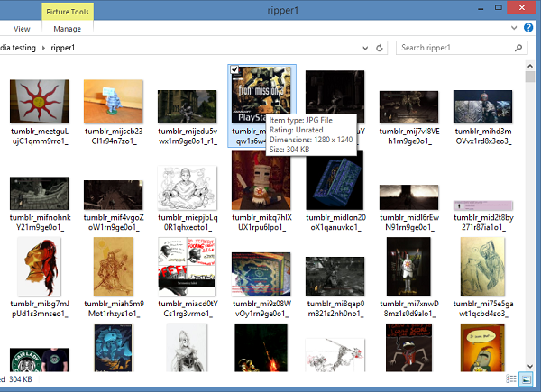Viewport: 541px width, 392px height.
Task: Select 'I could score' cartoon thumbnail
Action: click(x=408, y=348)
